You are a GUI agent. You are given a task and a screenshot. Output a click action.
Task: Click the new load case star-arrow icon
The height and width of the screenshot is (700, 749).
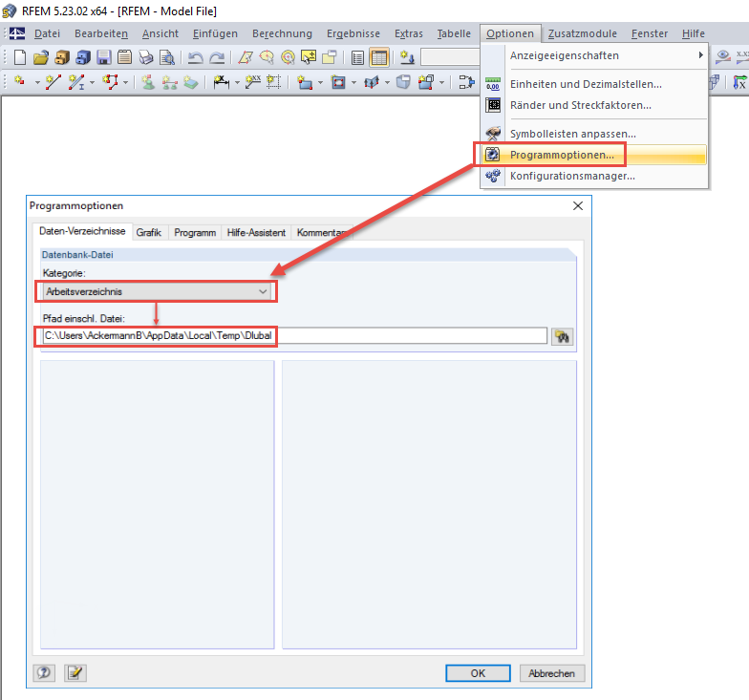pyautogui.click(x=407, y=57)
